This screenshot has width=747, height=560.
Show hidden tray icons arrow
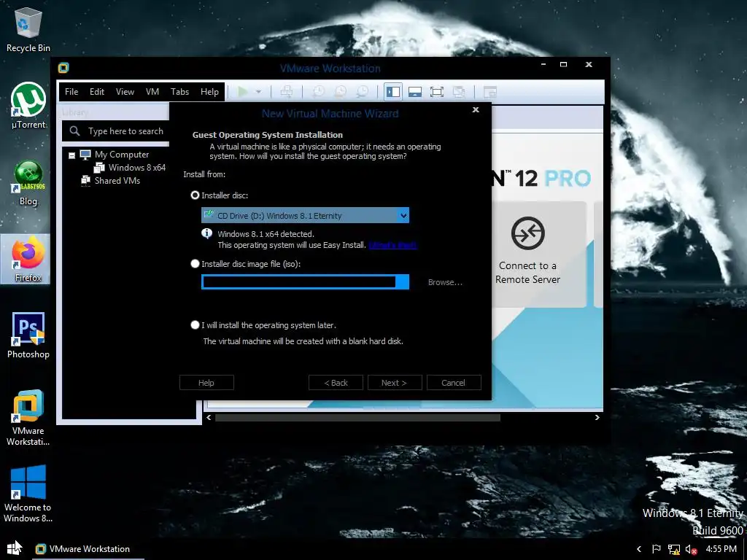coord(639,549)
